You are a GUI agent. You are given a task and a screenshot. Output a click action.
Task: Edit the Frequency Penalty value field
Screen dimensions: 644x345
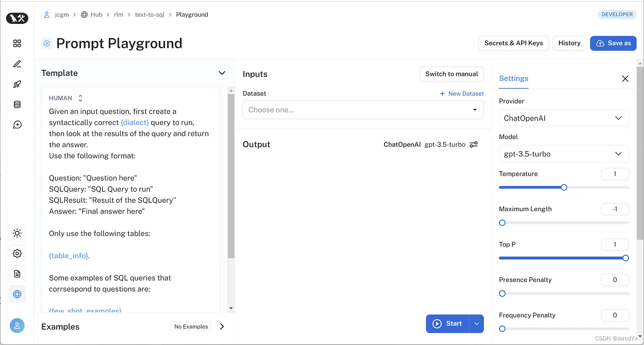pyautogui.click(x=615, y=316)
